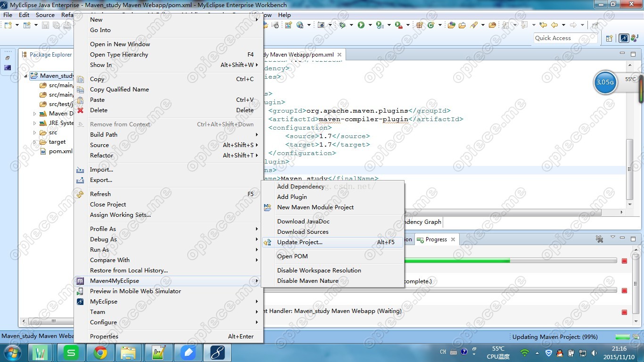Click the camera capture icon in toolbar
The width and height of the screenshot is (644, 362).
321,25
